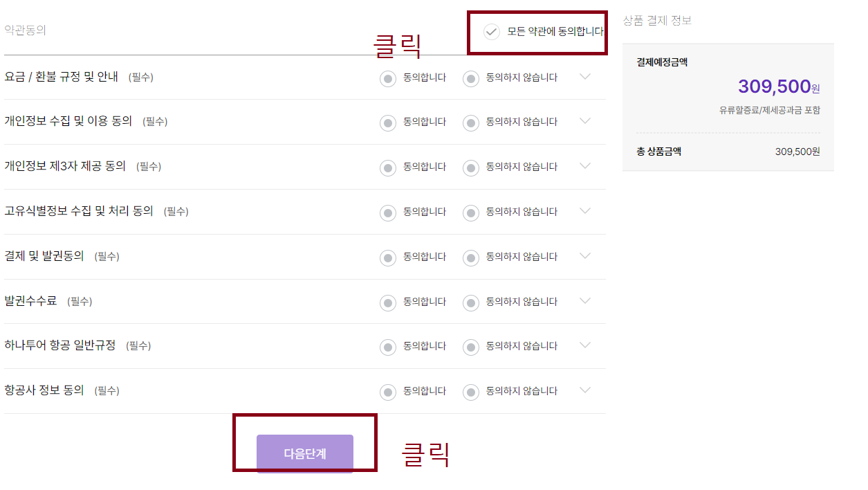Select 동의합니다 for 결제 및 발권동의
Screen dimensions: 868x490
(x=388, y=257)
